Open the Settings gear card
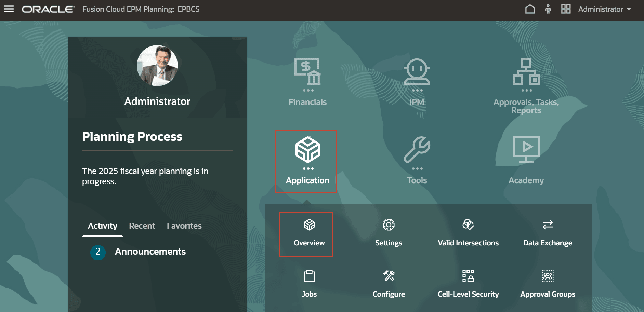Viewport: 644px width, 312px height. click(x=389, y=233)
